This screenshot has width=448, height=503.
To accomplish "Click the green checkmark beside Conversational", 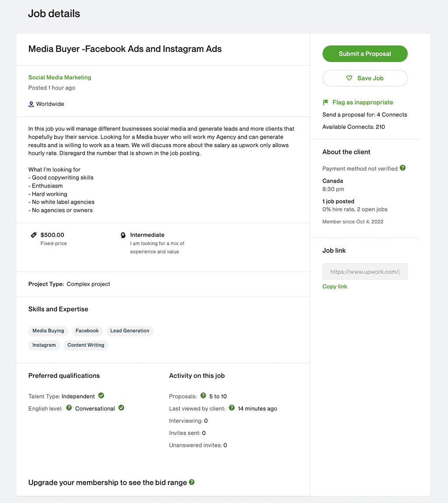I will pos(121,408).
